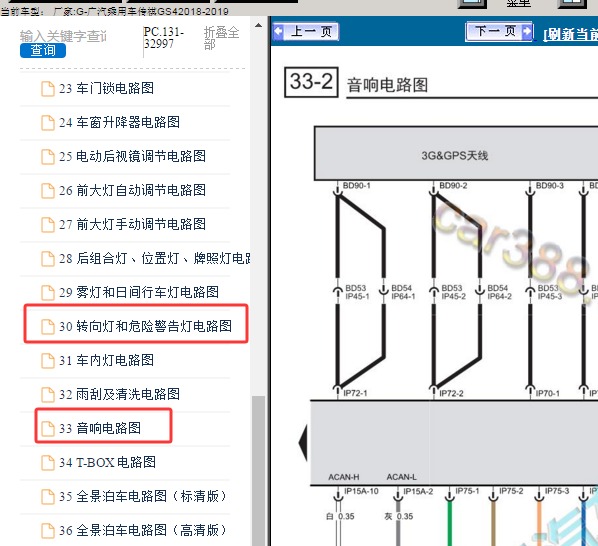Click right arrow icon on 下一页 button
Screen dimensions: 598x546
527,31
